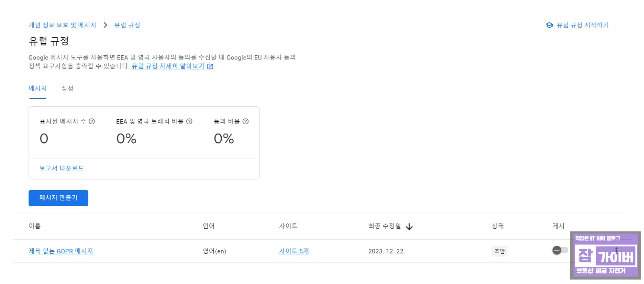Sort by 최종 수정일 column header
This screenshot has height=284, width=644.
[x=385, y=226]
